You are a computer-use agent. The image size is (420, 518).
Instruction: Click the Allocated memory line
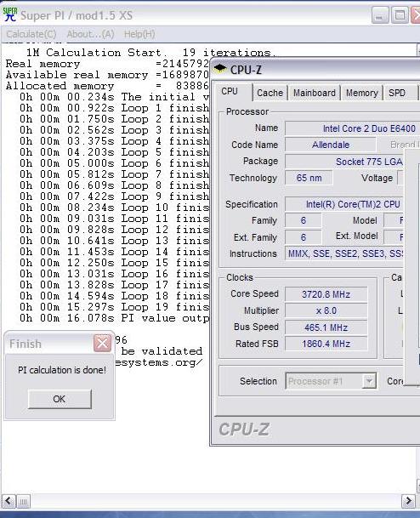107,86
